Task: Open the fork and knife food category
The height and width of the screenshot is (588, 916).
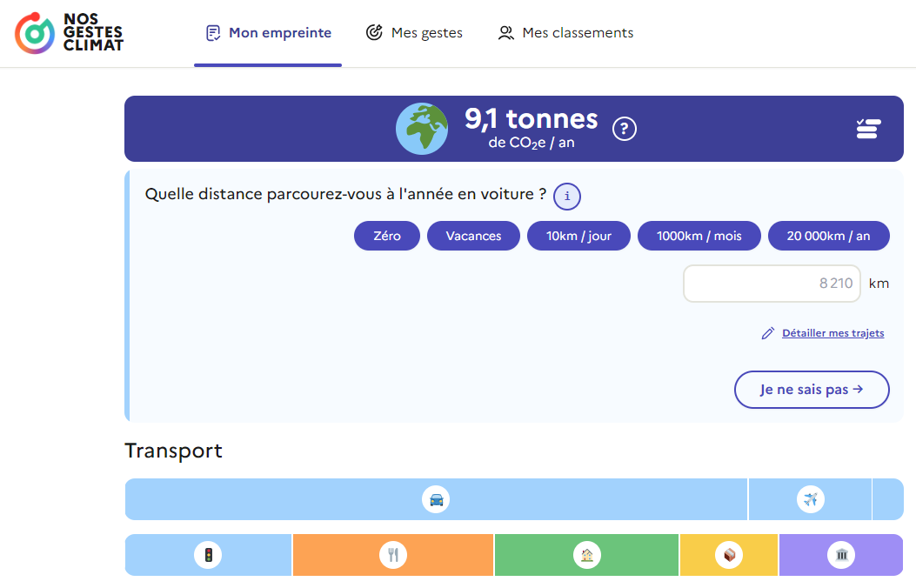Action: [x=393, y=555]
